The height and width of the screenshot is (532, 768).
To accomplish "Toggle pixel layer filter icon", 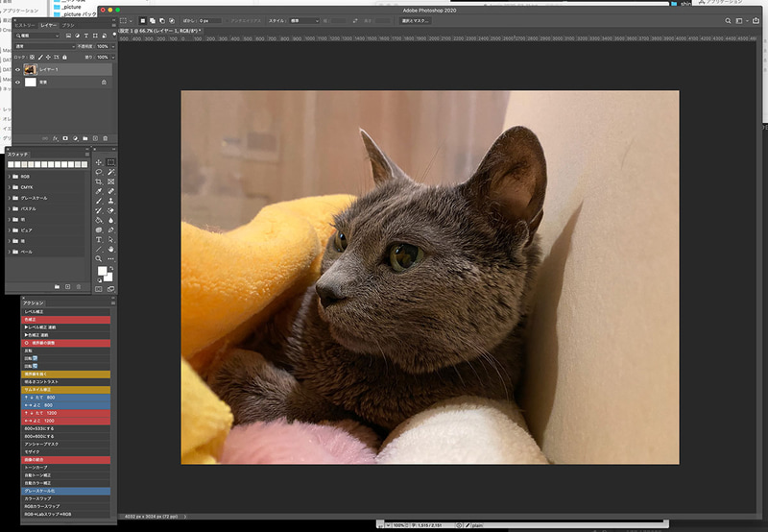I will [68, 36].
